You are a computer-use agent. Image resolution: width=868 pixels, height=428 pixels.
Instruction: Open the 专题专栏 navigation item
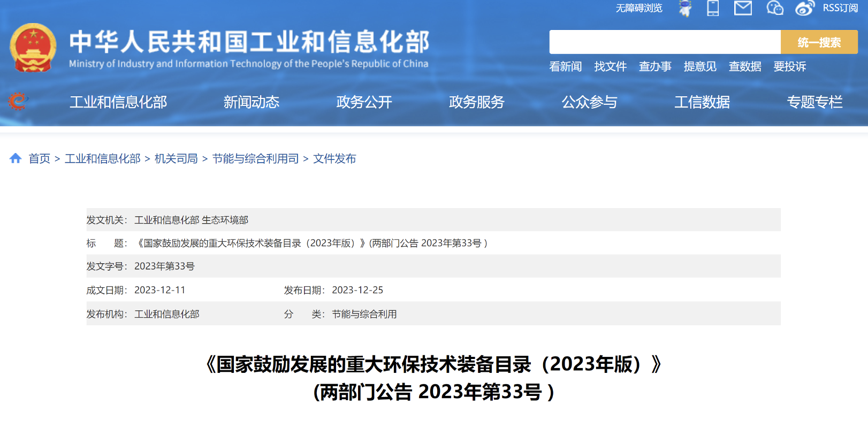click(x=814, y=102)
